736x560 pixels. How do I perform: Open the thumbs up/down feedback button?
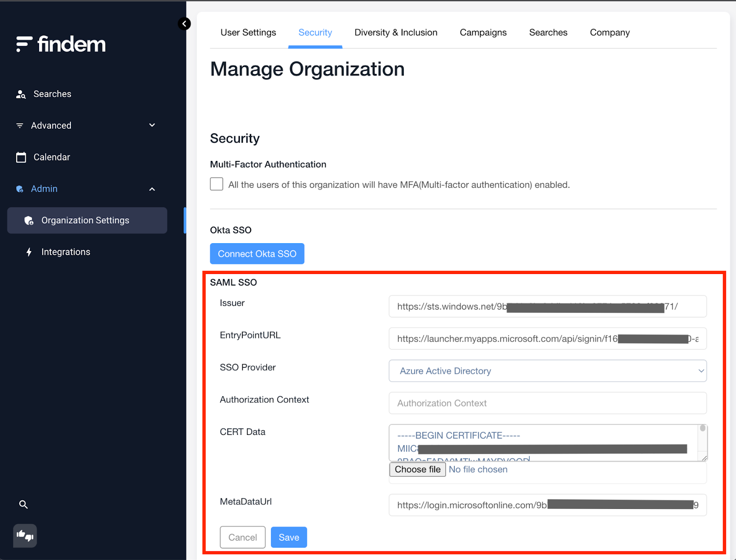25,536
